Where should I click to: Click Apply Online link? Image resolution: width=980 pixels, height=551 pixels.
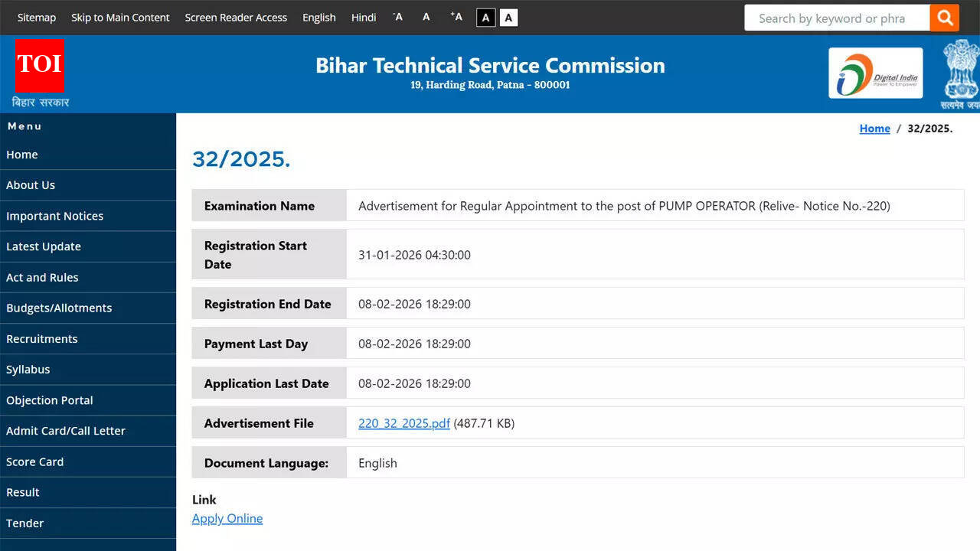pos(227,518)
